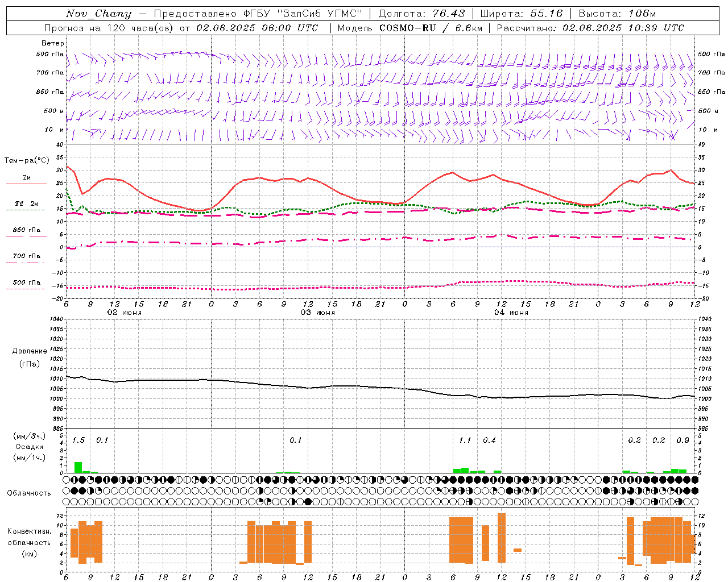Click '500 м' label left of wind panel

point(54,111)
